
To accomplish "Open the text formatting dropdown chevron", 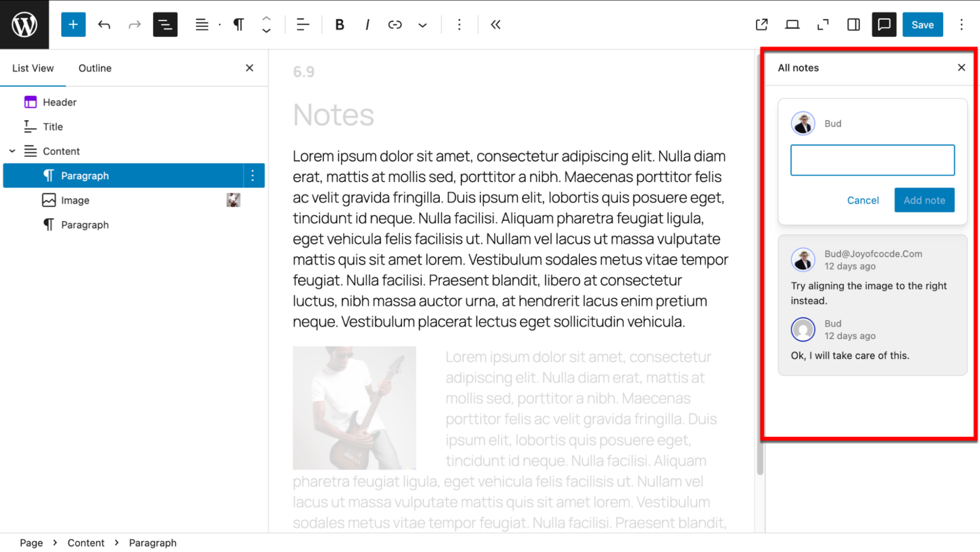I will [x=422, y=24].
